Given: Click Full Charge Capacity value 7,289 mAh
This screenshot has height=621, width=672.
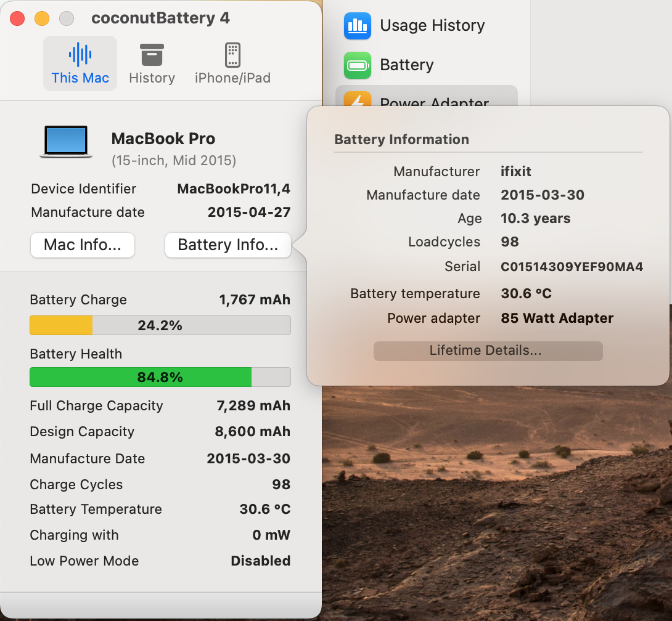Looking at the screenshot, I should (253, 405).
